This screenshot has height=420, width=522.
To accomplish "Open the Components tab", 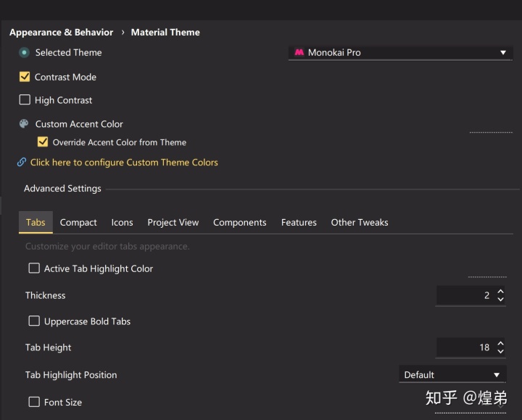I will click(240, 222).
